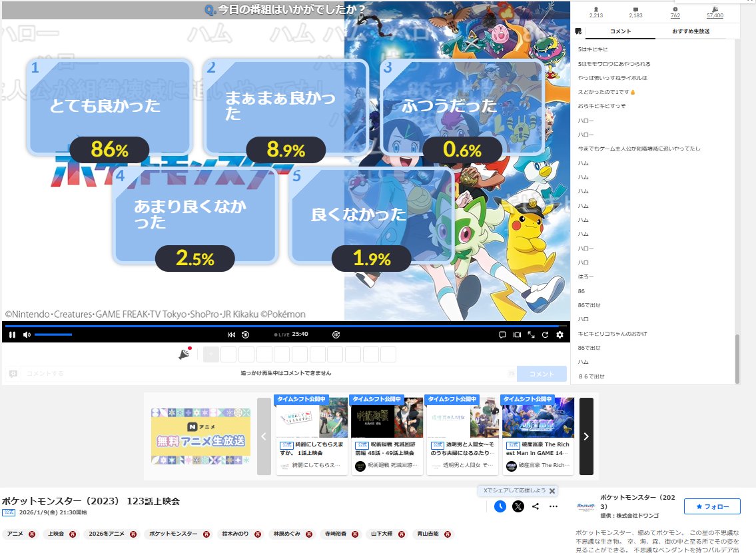Open dictionary icon beside アニメ tag

[x=32, y=534]
